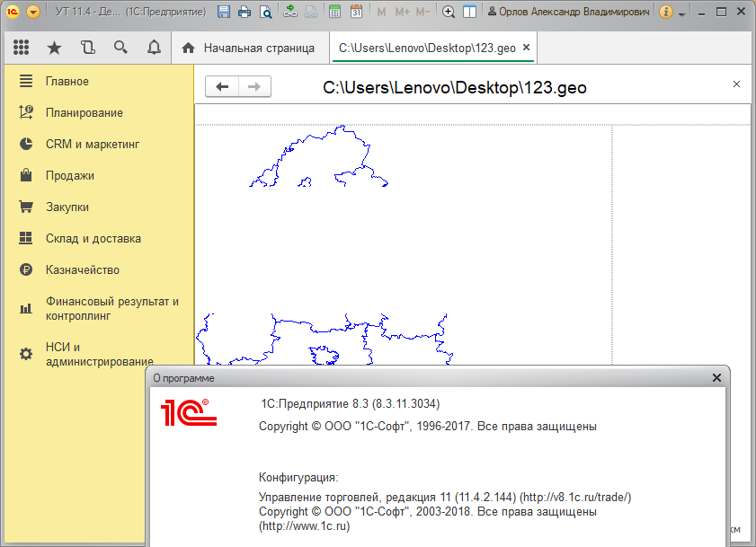Screen dimensions: 756x547
Task: Open the calculator
Action: pos(334,12)
